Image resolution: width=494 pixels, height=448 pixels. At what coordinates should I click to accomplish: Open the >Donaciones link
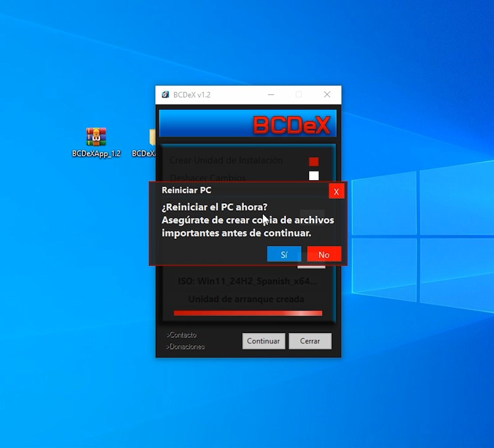185,346
